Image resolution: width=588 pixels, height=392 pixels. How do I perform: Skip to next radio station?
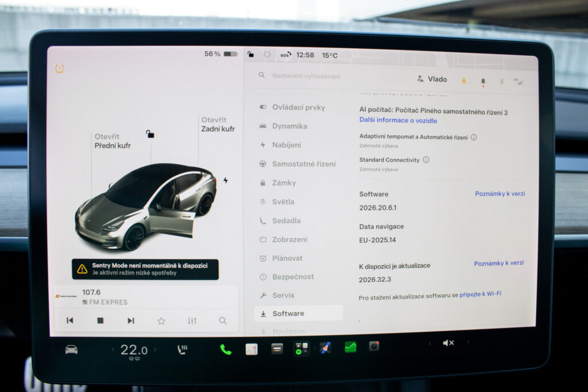tap(130, 321)
